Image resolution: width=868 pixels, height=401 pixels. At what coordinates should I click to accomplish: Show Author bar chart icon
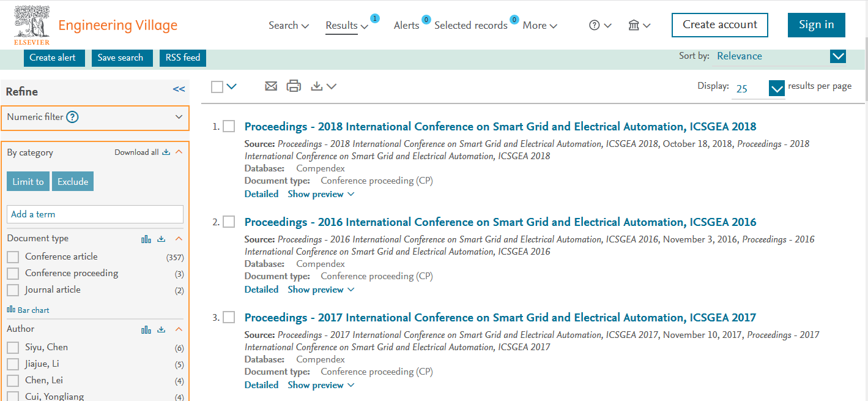[146, 329]
